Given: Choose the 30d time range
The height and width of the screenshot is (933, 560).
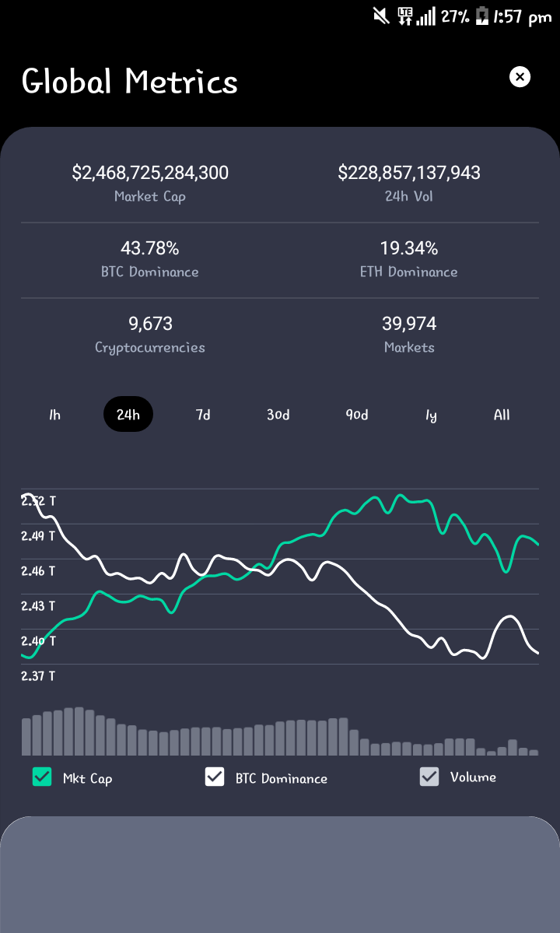Looking at the screenshot, I should pyautogui.click(x=278, y=414).
